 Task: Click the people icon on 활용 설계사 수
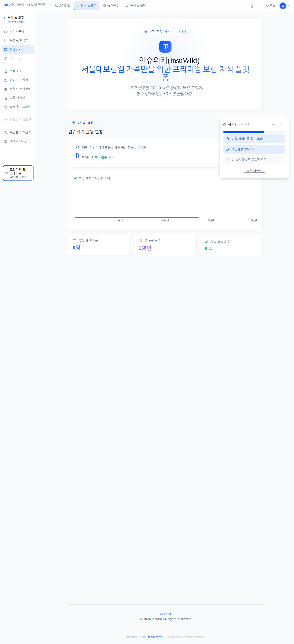(x=75, y=240)
